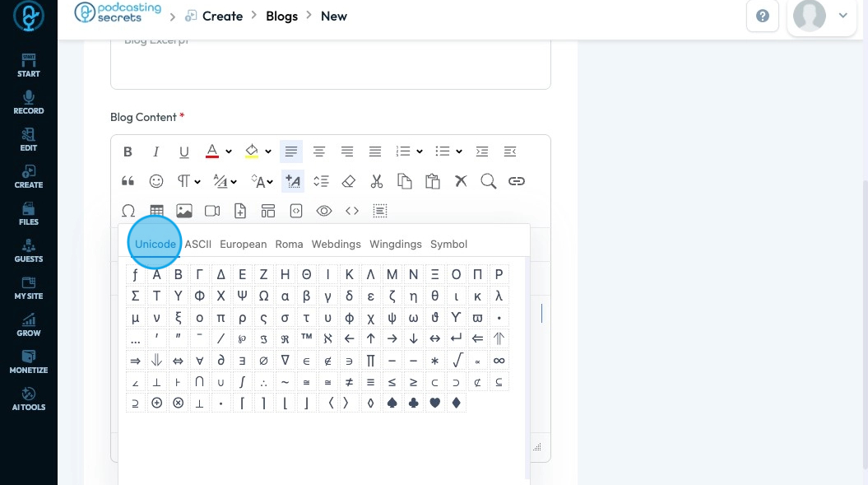This screenshot has height=485, width=868.
Task: Click the delete X icon
Action: tap(461, 181)
